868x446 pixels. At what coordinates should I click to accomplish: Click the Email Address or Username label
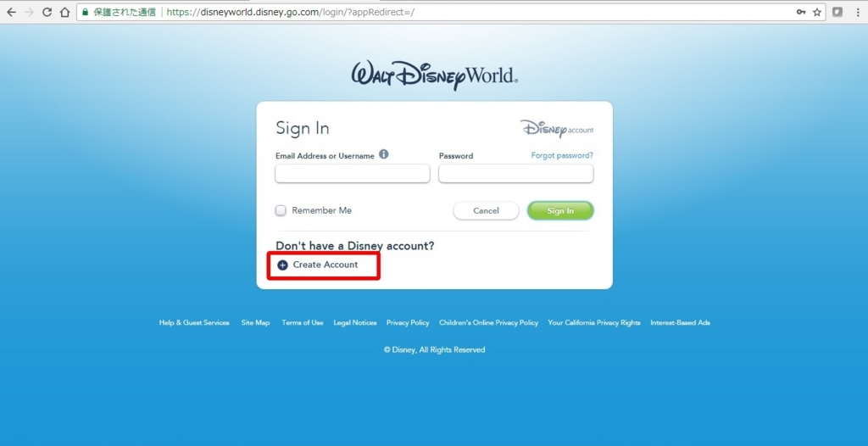325,156
